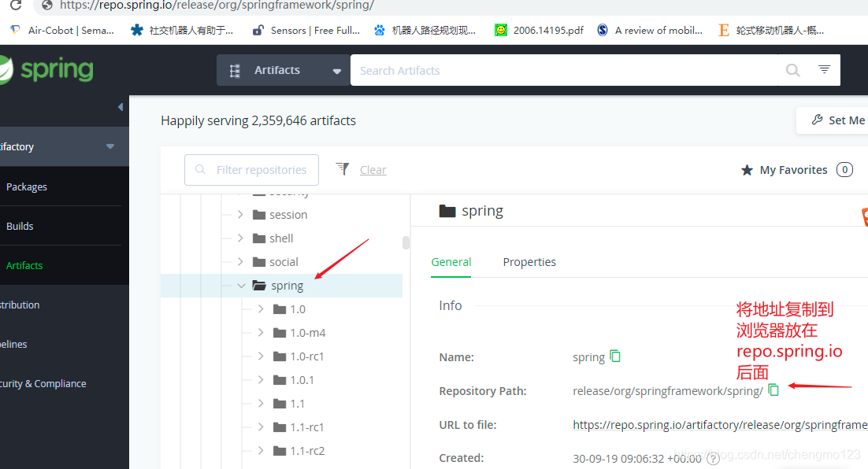The height and width of the screenshot is (469, 868).
Task: Reload the page with browser refresh icon
Action: coord(16,5)
